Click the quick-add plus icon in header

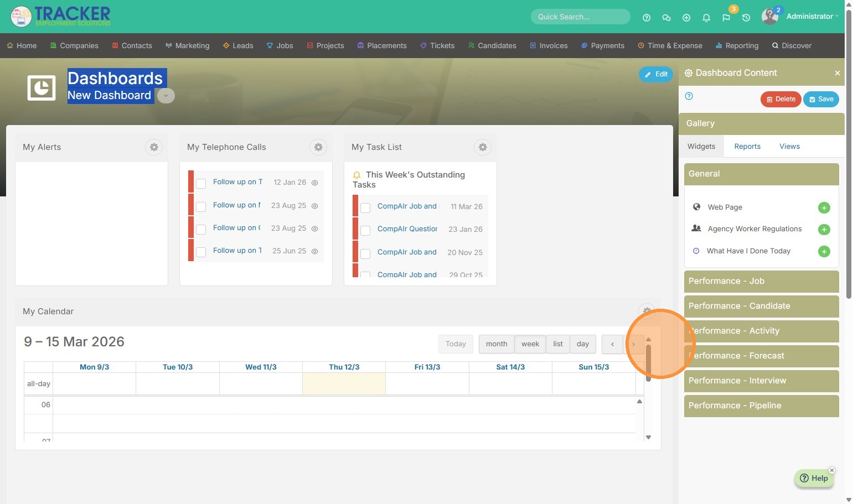point(686,18)
